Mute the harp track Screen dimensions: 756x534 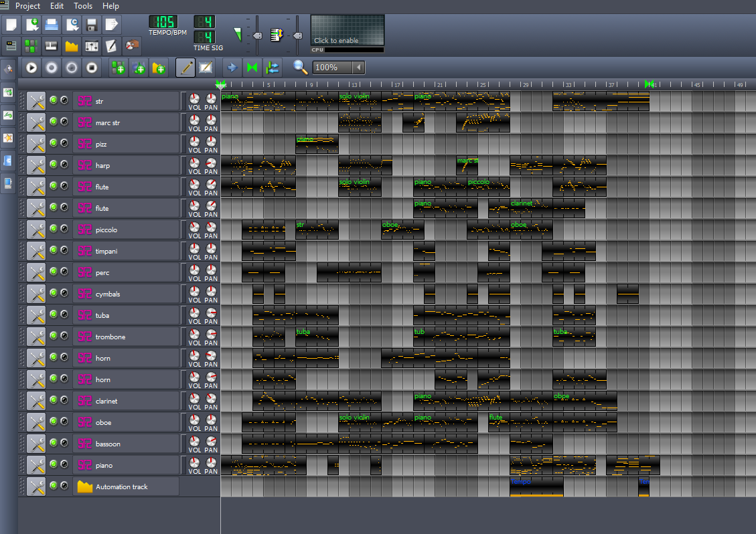(54, 165)
